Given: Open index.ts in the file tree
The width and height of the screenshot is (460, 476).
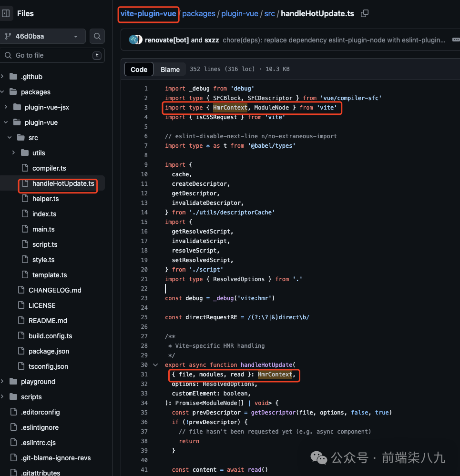Looking at the screenshot, I should [44, 214].
